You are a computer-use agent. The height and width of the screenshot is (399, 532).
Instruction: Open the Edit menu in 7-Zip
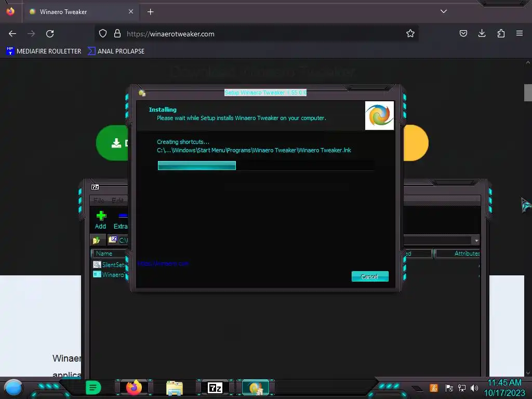118,201
